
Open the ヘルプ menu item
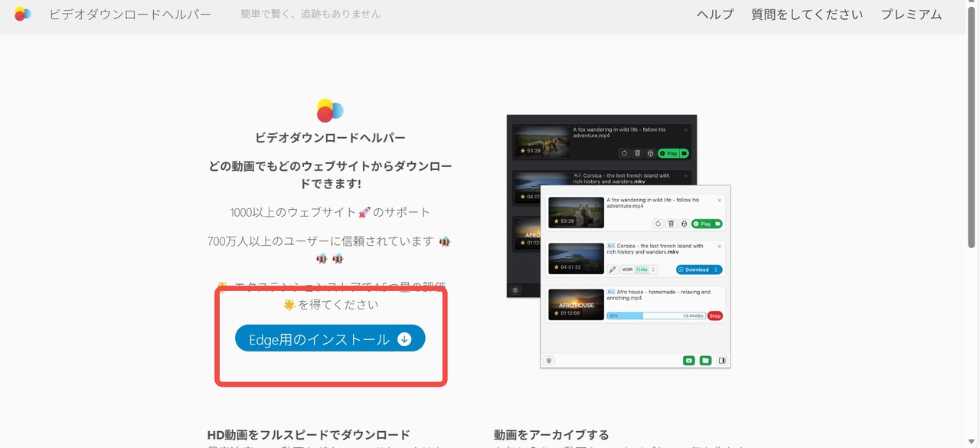(714, 14)
